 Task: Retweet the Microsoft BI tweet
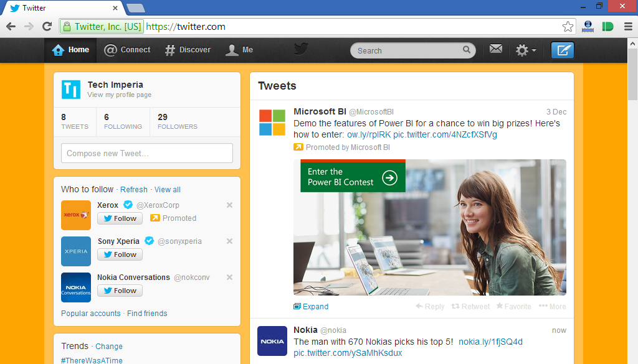470,307
